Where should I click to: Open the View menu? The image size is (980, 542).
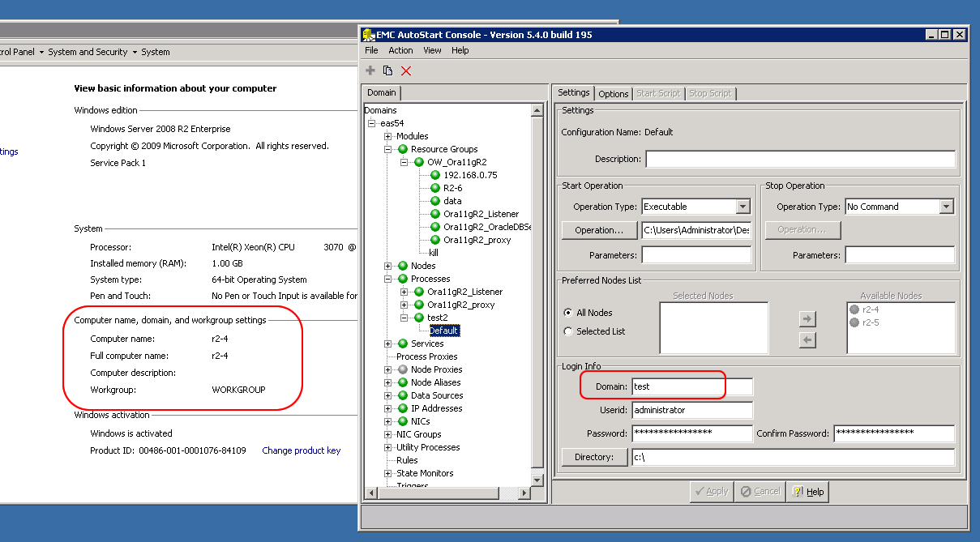[432, 50]
